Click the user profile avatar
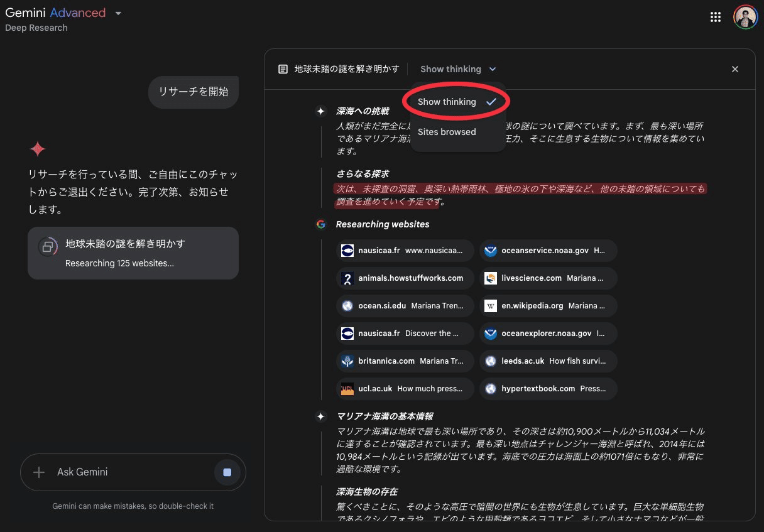This screenshot has width=764, height=532. [x=745, y=17]
